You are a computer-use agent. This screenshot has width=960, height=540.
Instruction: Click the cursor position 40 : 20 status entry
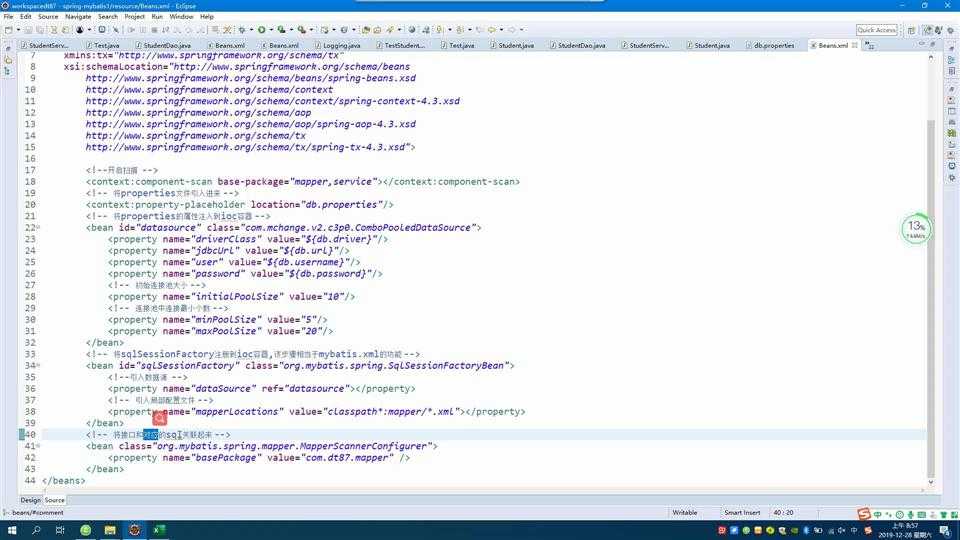click(783, 512)
